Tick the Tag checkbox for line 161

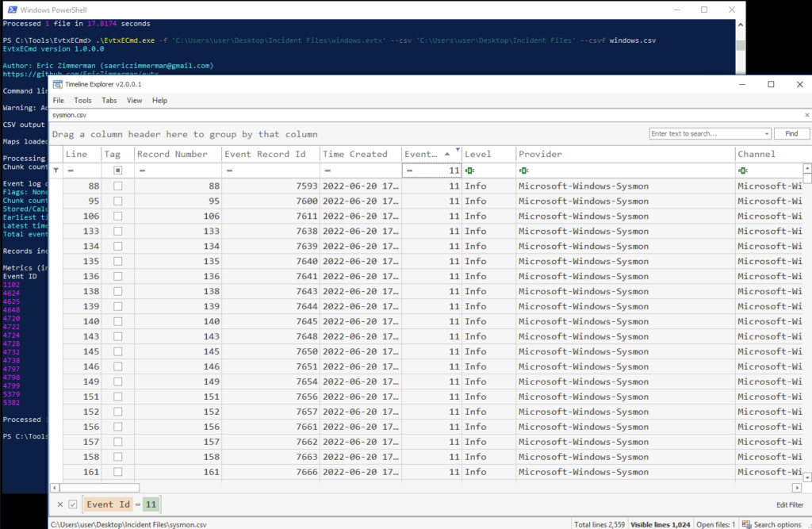(118, 472)
